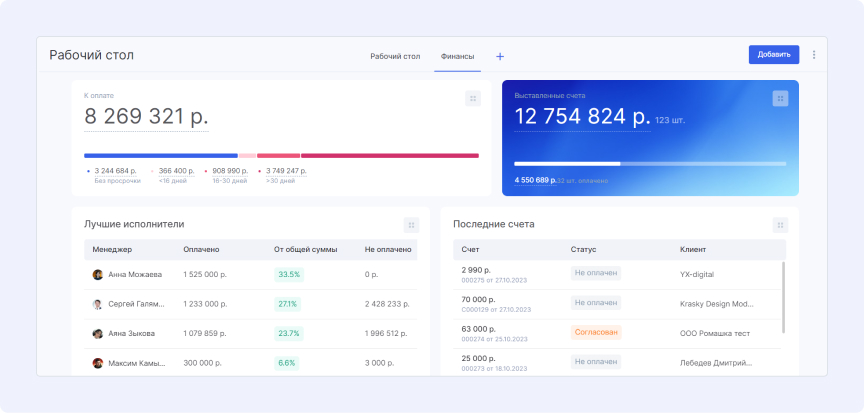The width and height of the screenshot is (864, 413).
Task: Click the 33.5% badge
Action: tap(289, 274)
